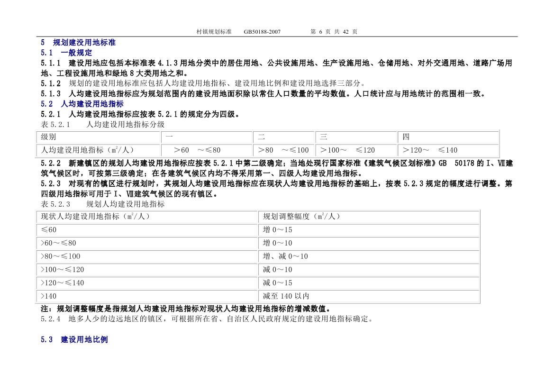
Task: Click the cell >100～ ≤120 in table 5.2.1
Action: [356, 150]
